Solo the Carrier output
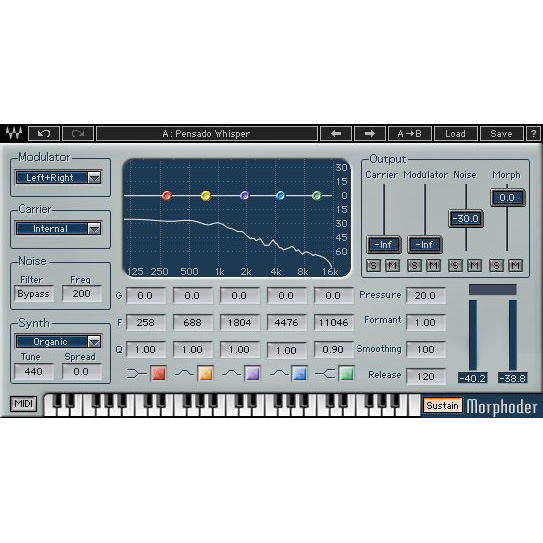 (x=374, y=266)
